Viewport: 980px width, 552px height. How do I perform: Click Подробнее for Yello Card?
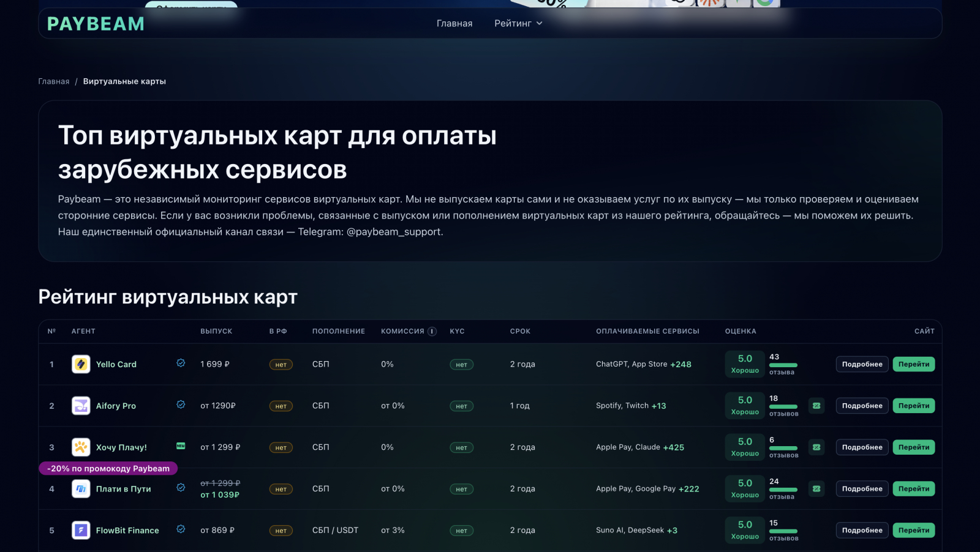tap(862, 364)
